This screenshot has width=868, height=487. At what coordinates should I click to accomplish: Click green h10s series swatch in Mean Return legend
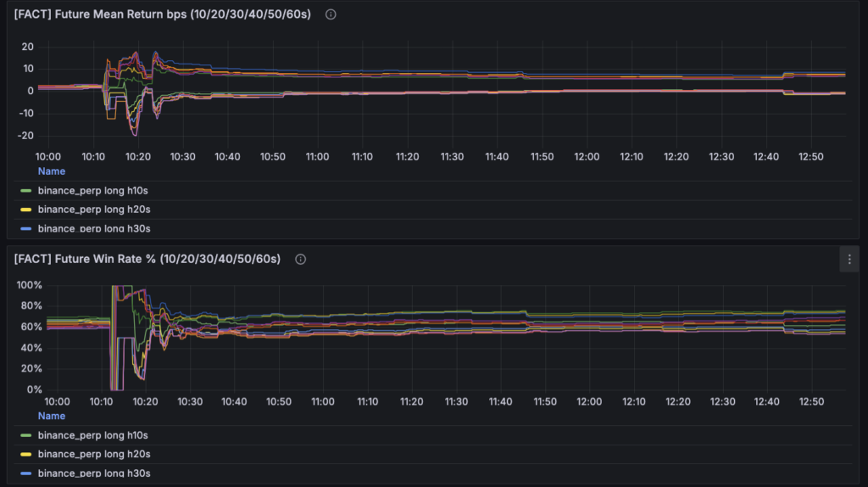pos(25,191)
